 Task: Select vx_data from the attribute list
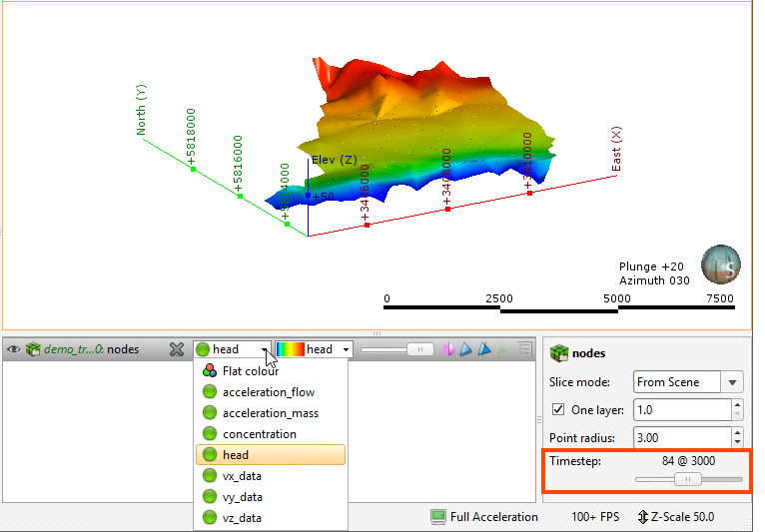[x=242, y=476]
